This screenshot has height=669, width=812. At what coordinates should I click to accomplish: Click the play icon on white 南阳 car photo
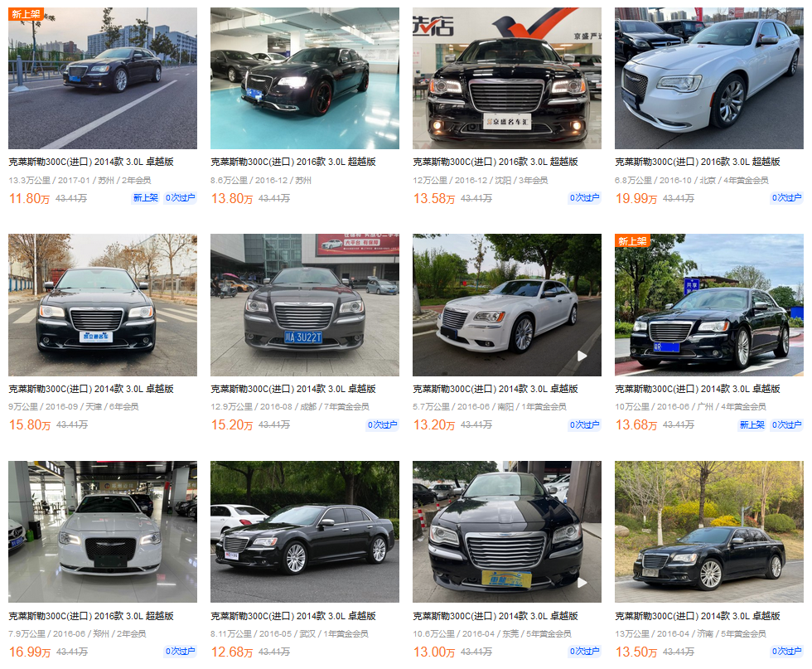[x=582, y=356]
